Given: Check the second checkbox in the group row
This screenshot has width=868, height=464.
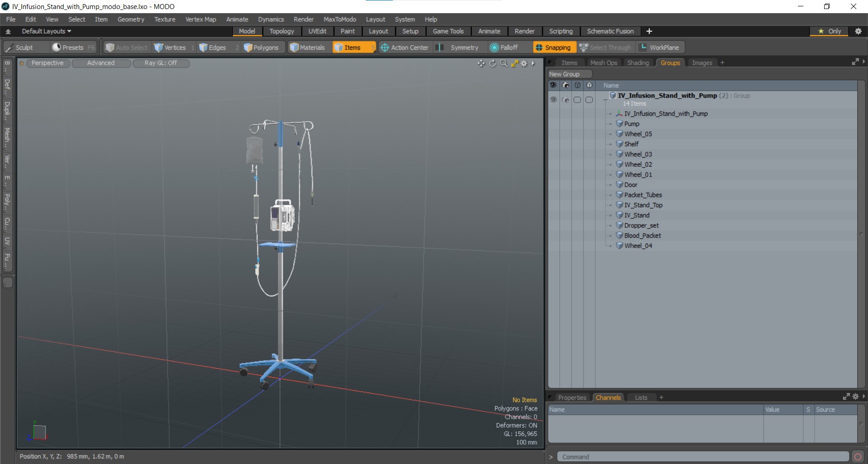Looking at the screenshot, I should 589,99.
